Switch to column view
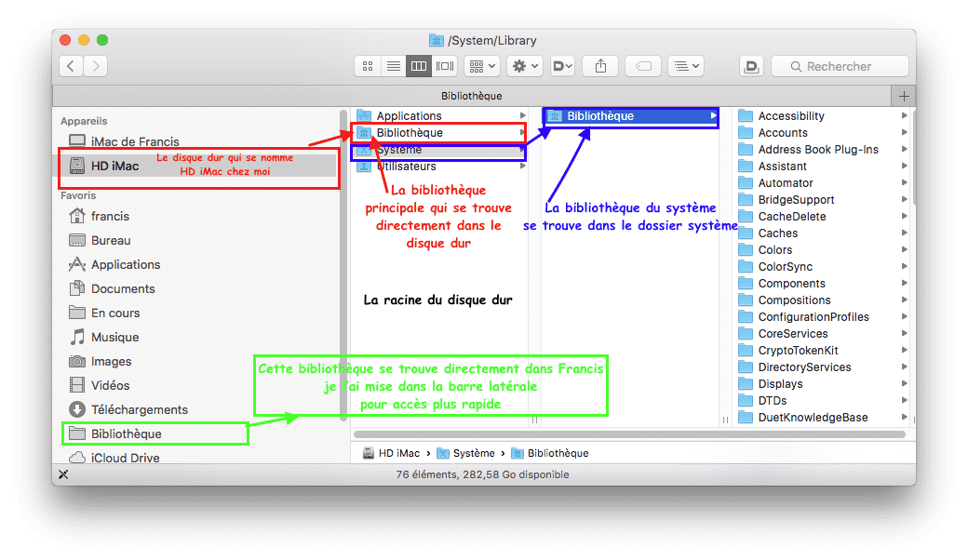The width and height of the screenshot is (968, 560). pos(419,66)
